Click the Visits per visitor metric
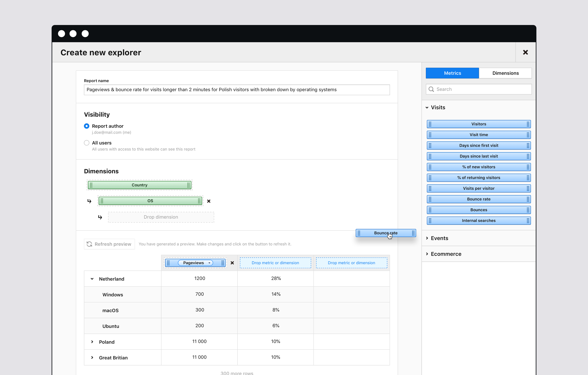 point(479,188)
